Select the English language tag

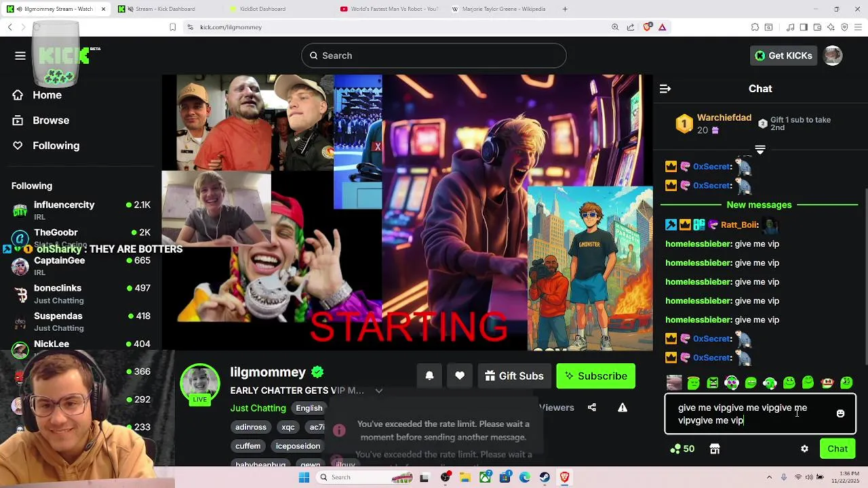(309, 408)
